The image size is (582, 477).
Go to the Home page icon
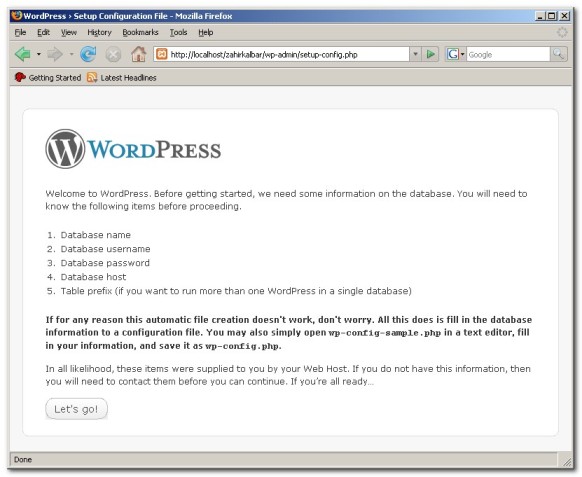[x=139, y=54]
